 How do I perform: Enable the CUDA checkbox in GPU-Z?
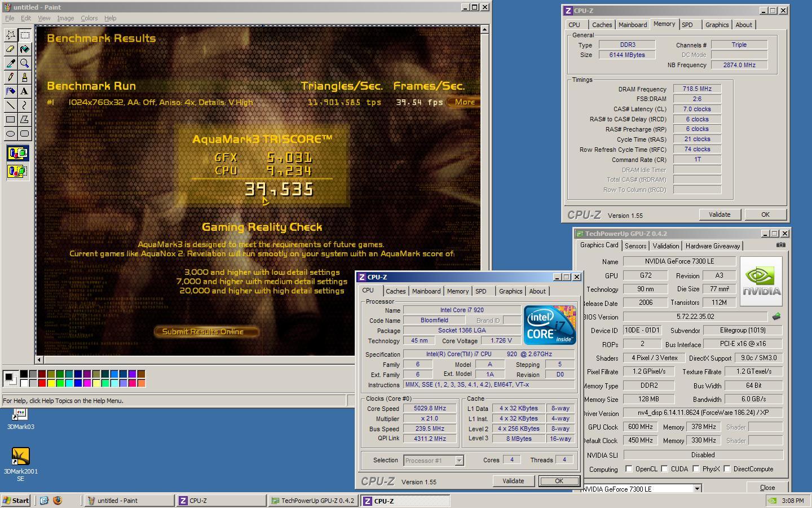pyautogui.click(x=664, y=469)
